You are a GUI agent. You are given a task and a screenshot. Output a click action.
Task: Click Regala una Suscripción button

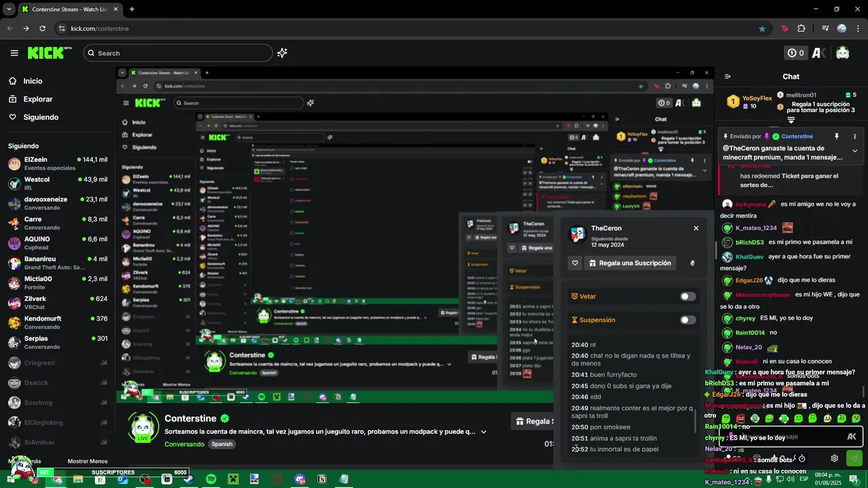pos(630,263)
